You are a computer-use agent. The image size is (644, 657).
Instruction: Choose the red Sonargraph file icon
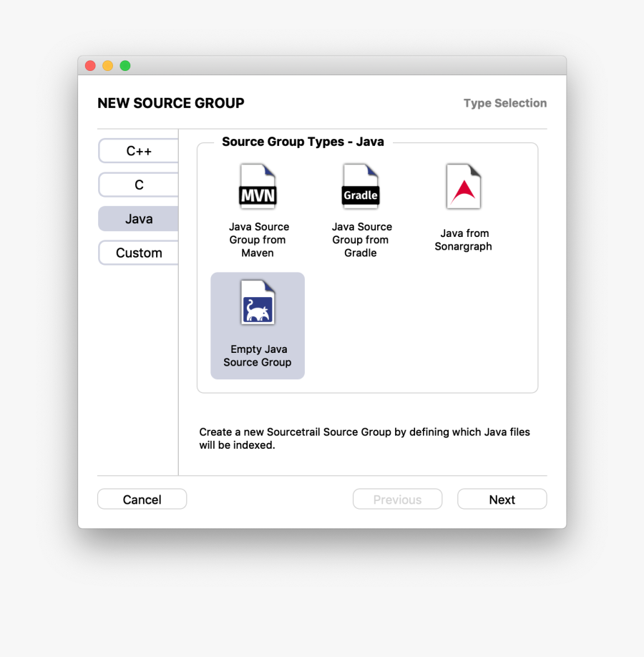click(x=464, y=187)
